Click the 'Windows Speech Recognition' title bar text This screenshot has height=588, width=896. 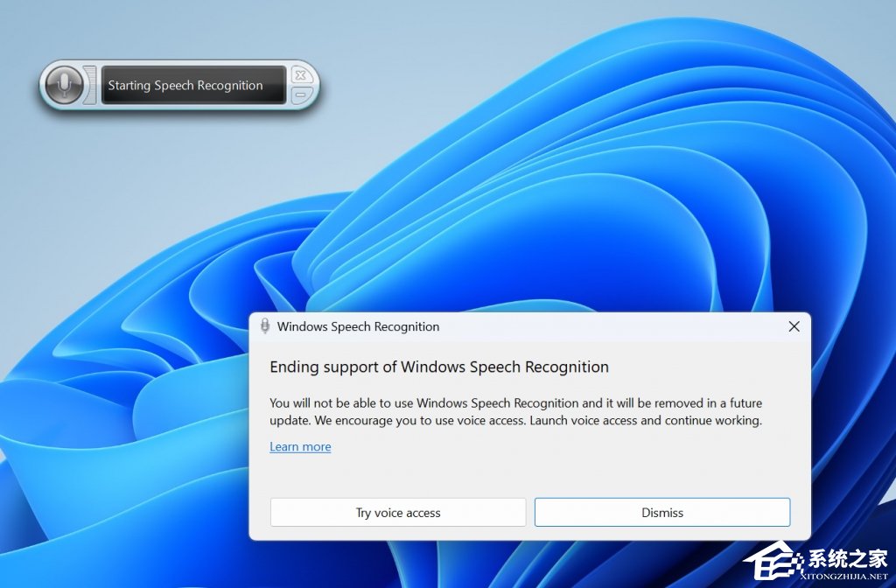358,326
